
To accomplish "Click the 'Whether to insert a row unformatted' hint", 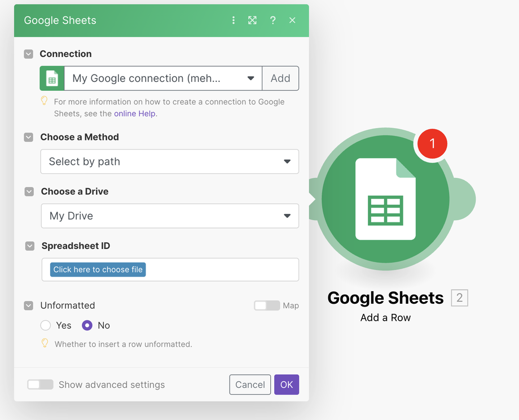I will click(x=123, y=344).
